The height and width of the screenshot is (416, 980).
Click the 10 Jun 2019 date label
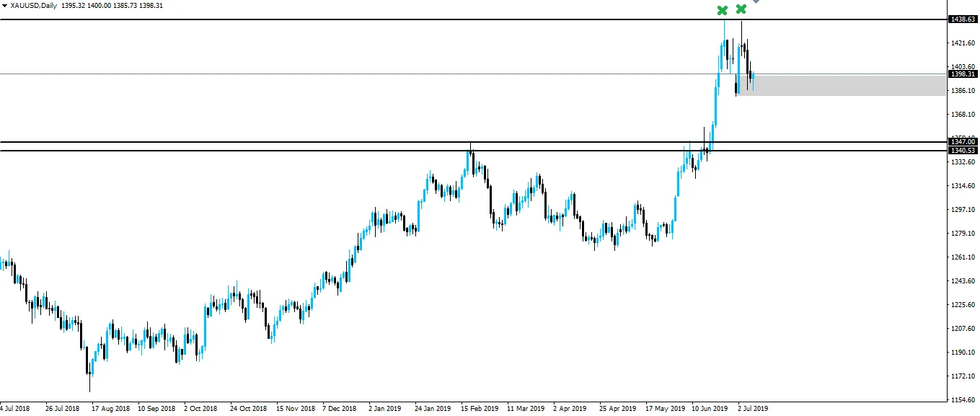pos(710,408)
